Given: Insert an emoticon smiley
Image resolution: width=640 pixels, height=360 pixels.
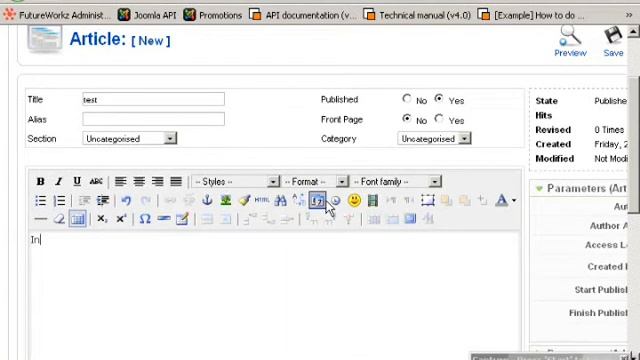Looking at the screenshot, I should (354, 200).
